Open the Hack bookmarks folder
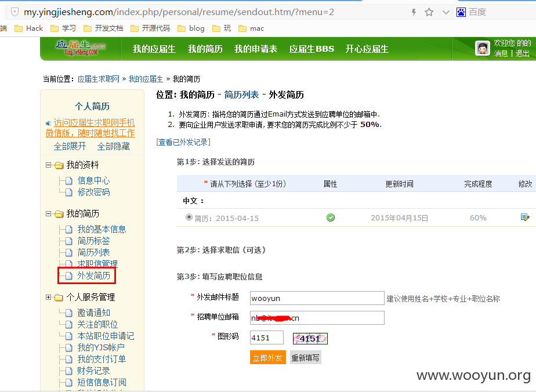The width and height of the screenshot is (536, 392). click(x=29, y=28)
